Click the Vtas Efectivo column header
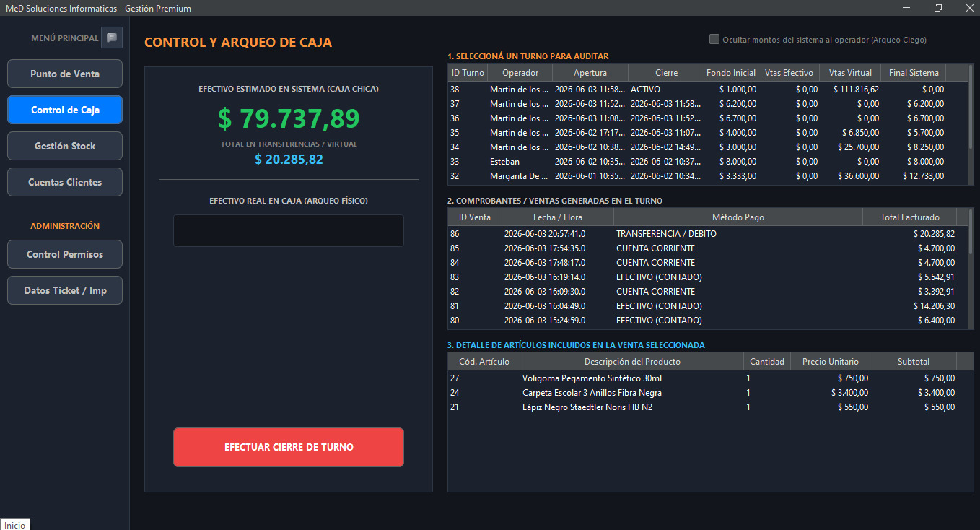The width and height of the screenshot is (980, 530). (789, 73)
